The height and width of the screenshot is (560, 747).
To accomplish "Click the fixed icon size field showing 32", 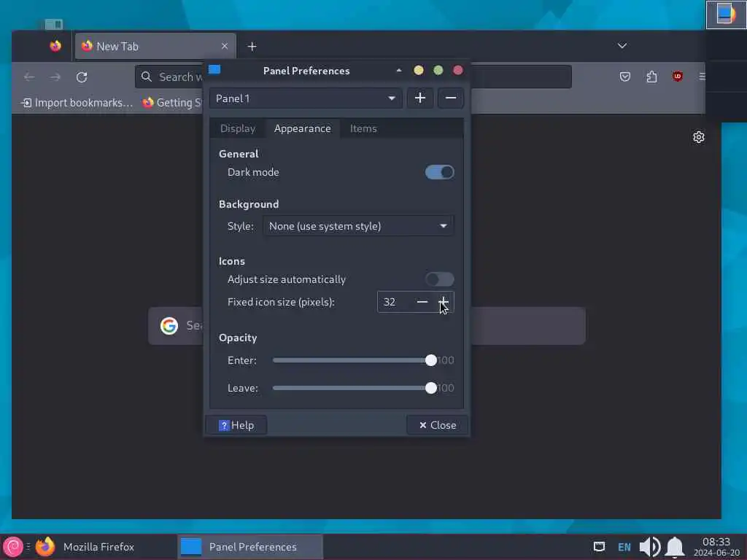I will (395, 302).
